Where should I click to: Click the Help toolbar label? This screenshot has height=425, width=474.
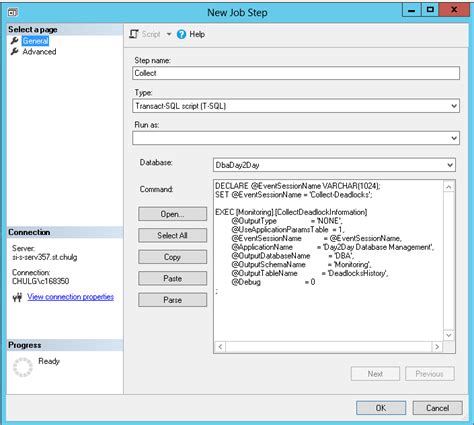coord(197,34)
